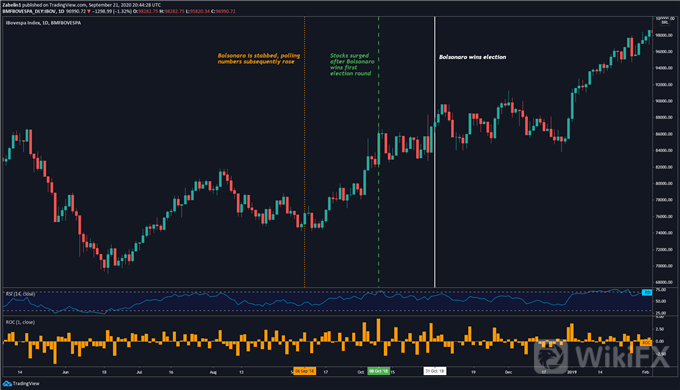This screenshot has height=390, width=680.
Task: Click the orange ROC value tag on axis
Action: coord(646,343)
